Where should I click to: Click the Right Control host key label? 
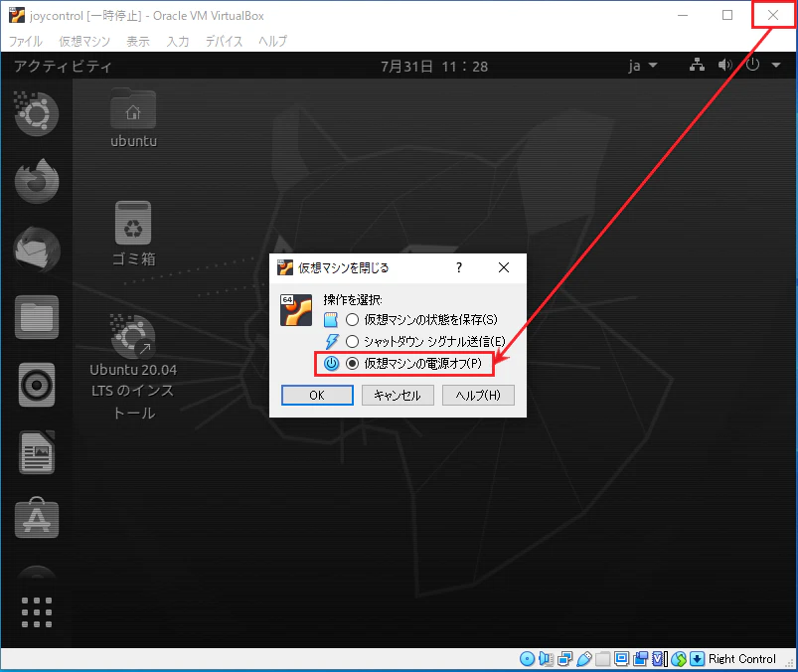[742, 659]
